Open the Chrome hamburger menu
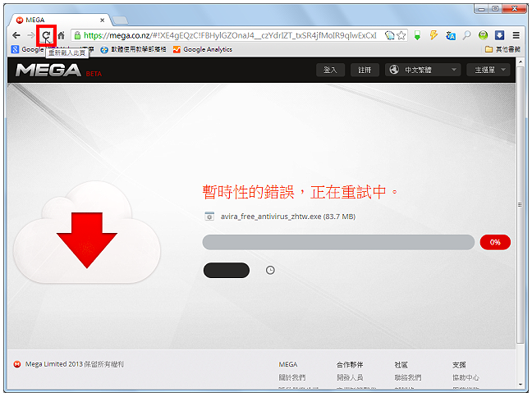532x397 pixels. tap(516, 35)
